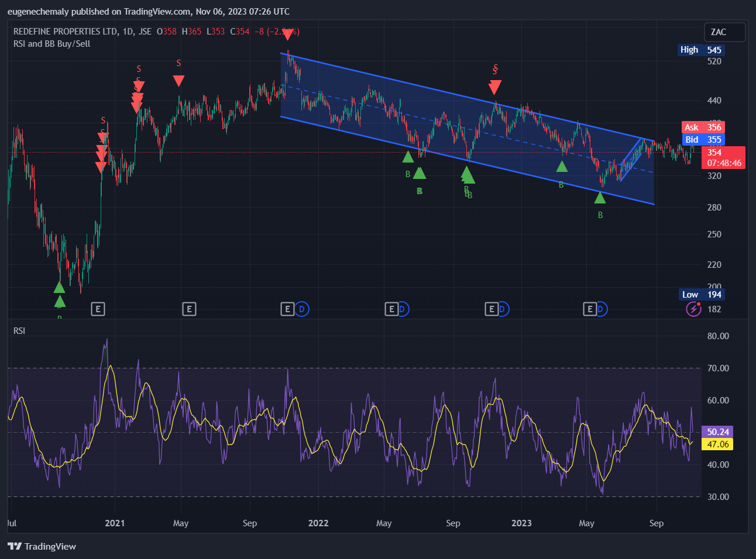756x559 pixels.
Task: Open the earnings E marker near May 2023
Action: point(590,309)
